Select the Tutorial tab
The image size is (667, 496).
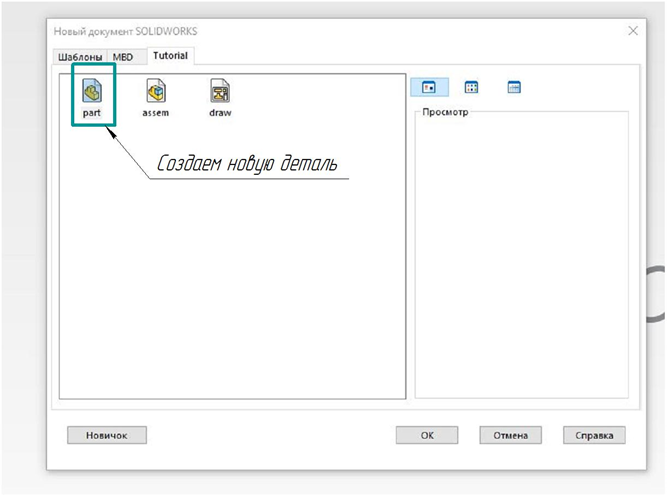click(171, 56)
